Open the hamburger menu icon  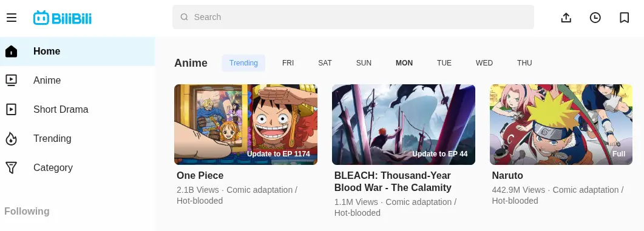[12, 18]
